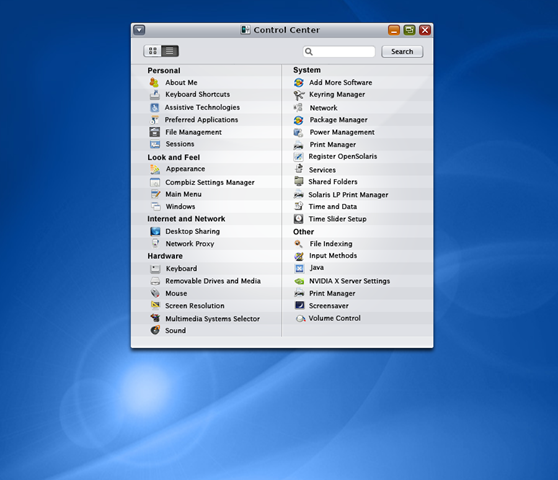Click the Sessions icon
This screenshot has height=480, width=558.
[155, 144]
